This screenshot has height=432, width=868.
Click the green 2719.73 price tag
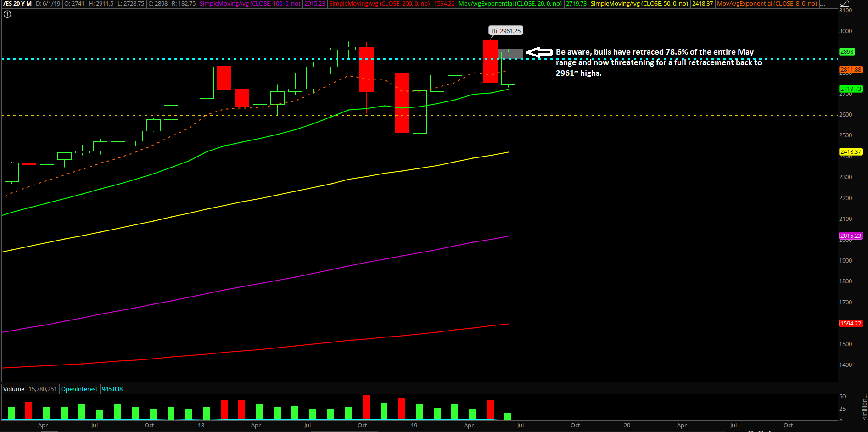[x=851, y=89]
